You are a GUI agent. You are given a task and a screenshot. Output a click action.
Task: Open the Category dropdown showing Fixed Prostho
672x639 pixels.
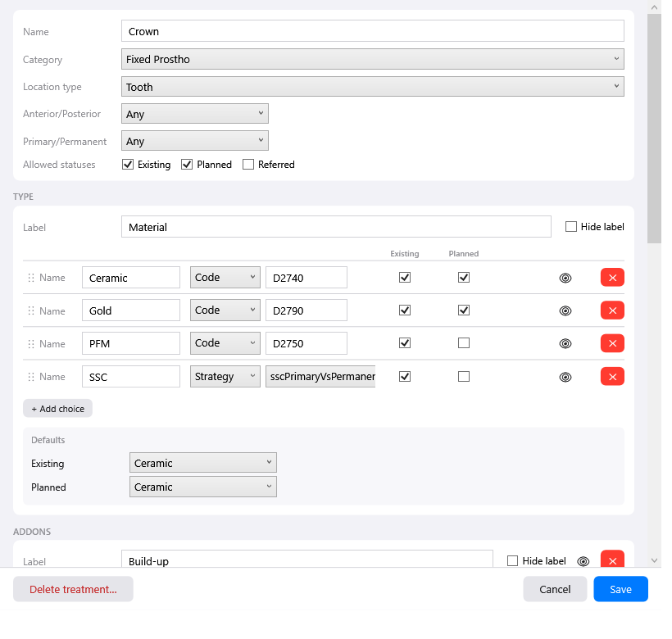tap(372, 59)
